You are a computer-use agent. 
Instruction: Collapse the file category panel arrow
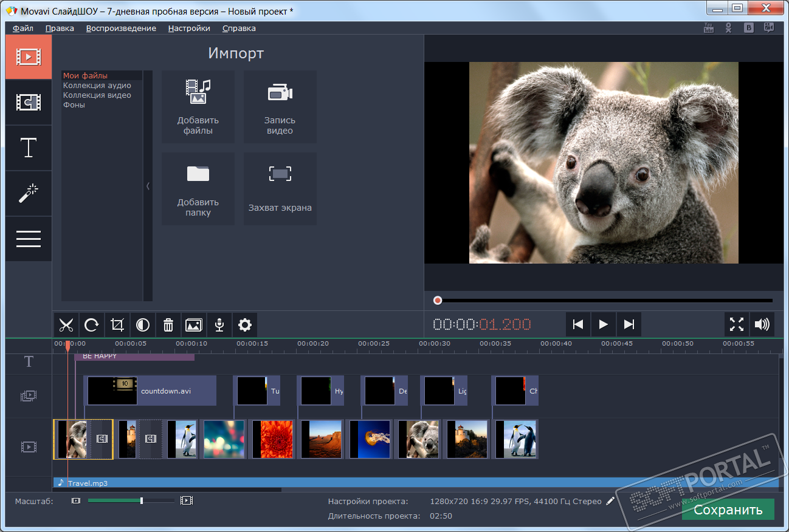pos(148,186)
